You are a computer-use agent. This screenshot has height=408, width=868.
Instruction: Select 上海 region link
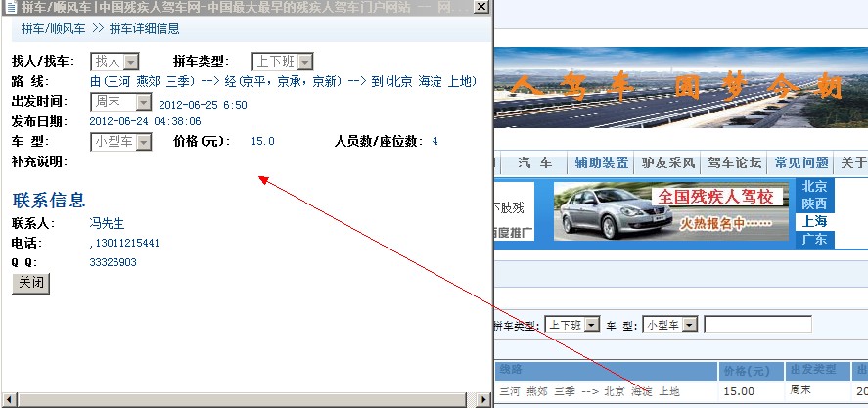814,221
